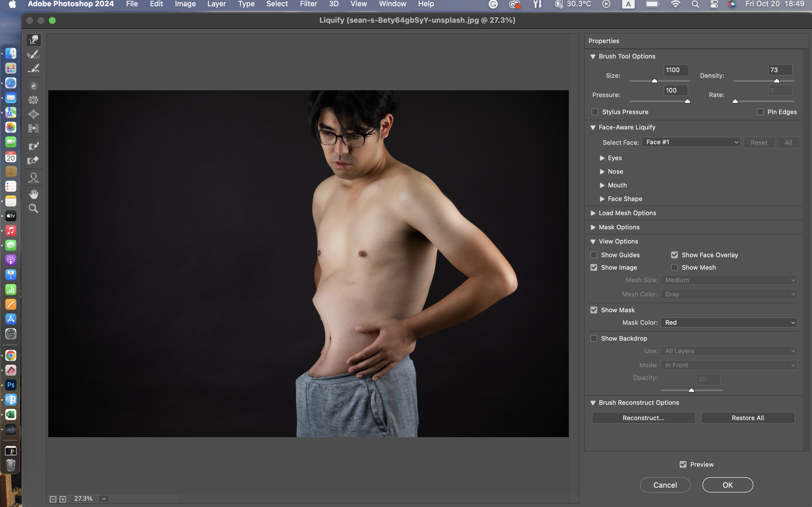
Task: Select the Zoom magnifier tool
Action: (34, 209)
